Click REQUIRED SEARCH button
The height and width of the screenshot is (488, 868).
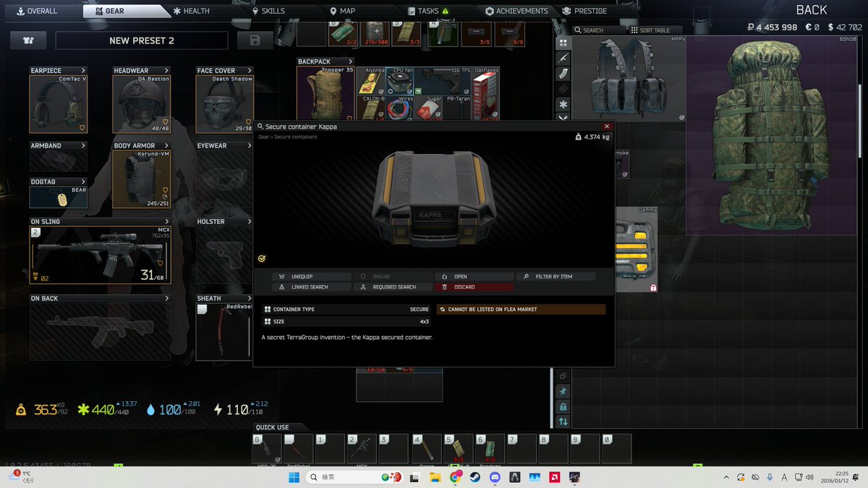[x=393, y=287]
